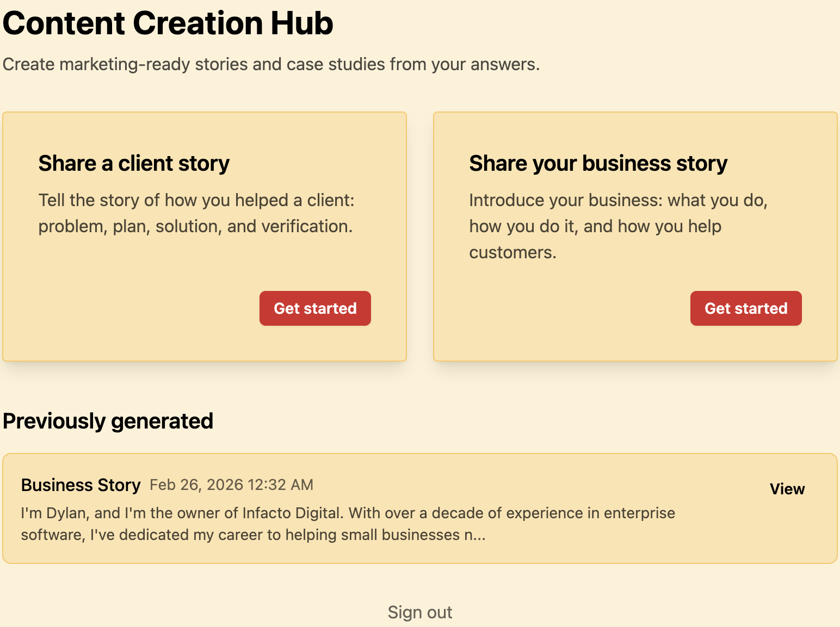Click Get started under Share your business story
The width and height of the screenshot is (840, 627).
pyautogui.click(x=745, y=308)
